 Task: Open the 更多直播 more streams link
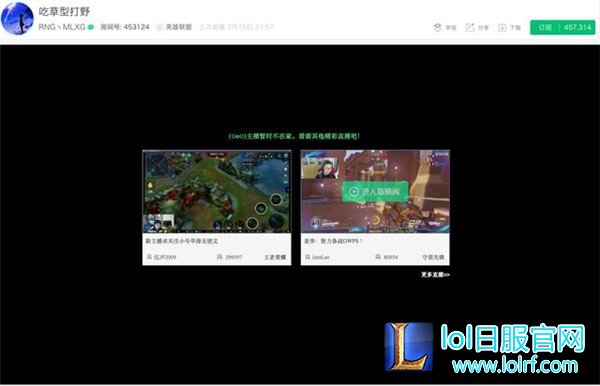[x=435, y=275]
